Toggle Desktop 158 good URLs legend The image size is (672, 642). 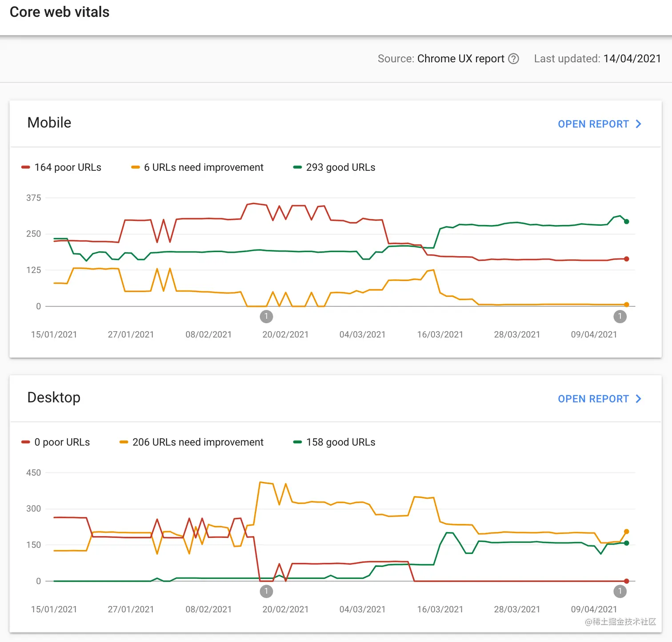pyautogui.click(x=335, y=442)
